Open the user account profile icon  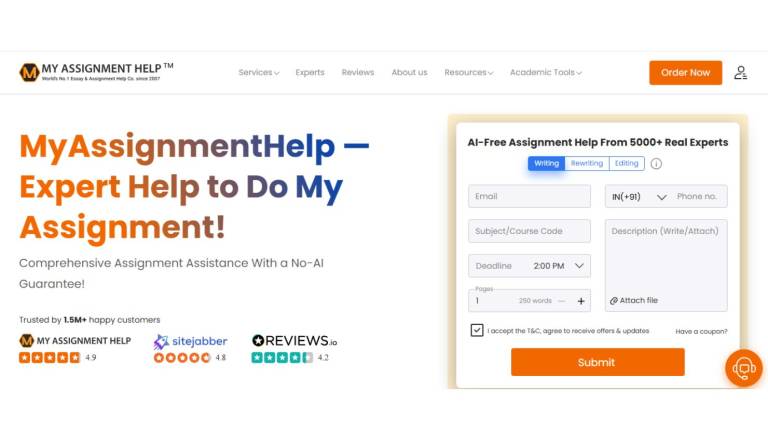740,73
